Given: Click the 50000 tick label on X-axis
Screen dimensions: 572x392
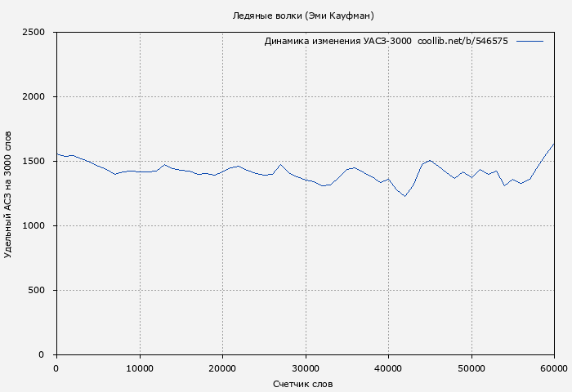Looking at the screenshot, I should (x=471, y=367).
